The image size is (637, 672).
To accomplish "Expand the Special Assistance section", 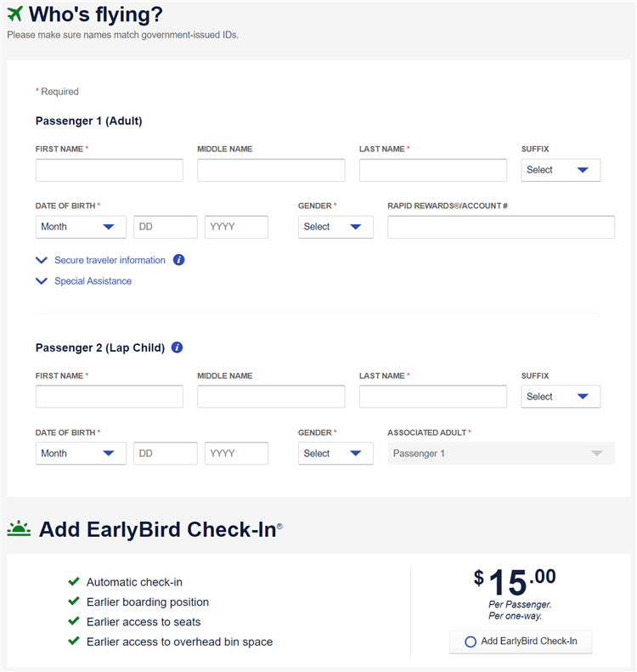I will (93, 281).
